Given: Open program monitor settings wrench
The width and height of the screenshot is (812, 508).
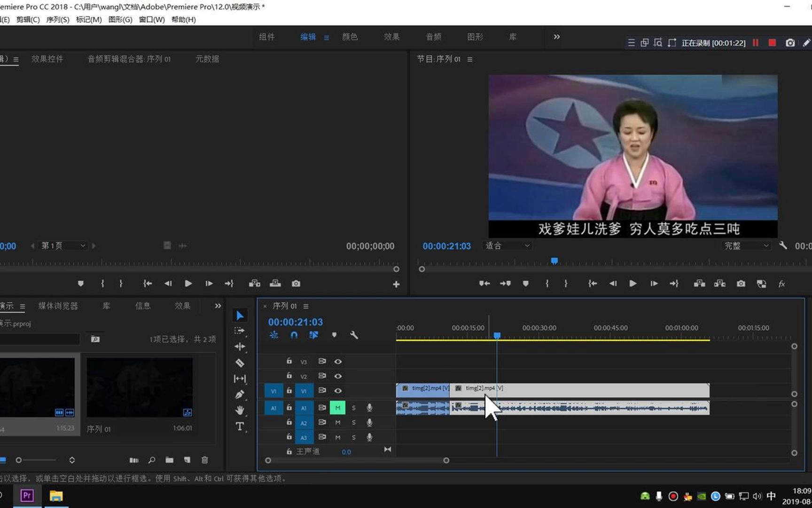Looking at the screenshot, I should (x=783, y=246).
